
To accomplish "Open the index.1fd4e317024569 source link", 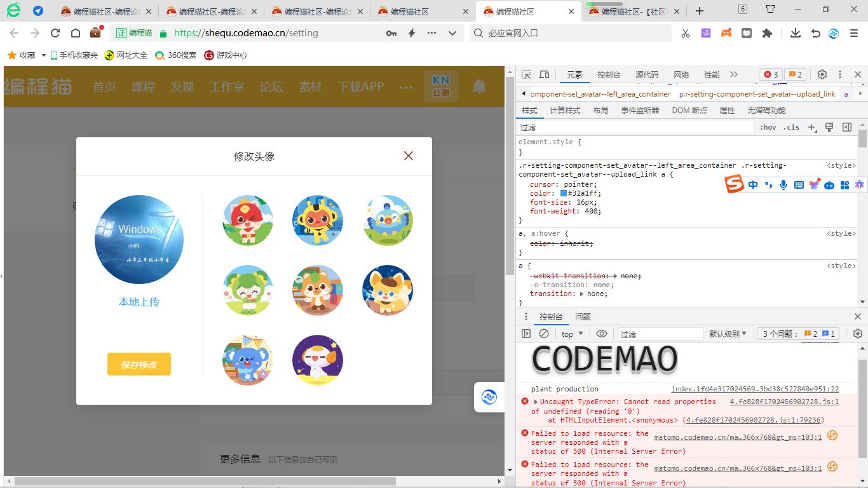I will point(755,389).
